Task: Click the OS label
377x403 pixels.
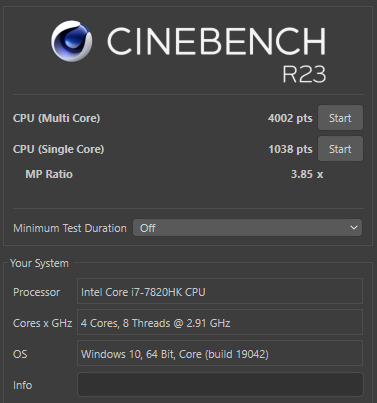Action: (20, 354)
